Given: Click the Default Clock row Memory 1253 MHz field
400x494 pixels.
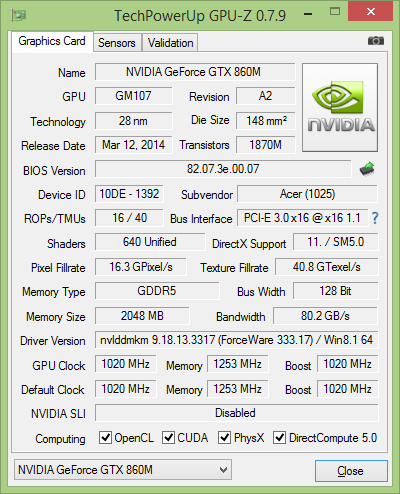Looking at the screenshot, I should [238, 389].
